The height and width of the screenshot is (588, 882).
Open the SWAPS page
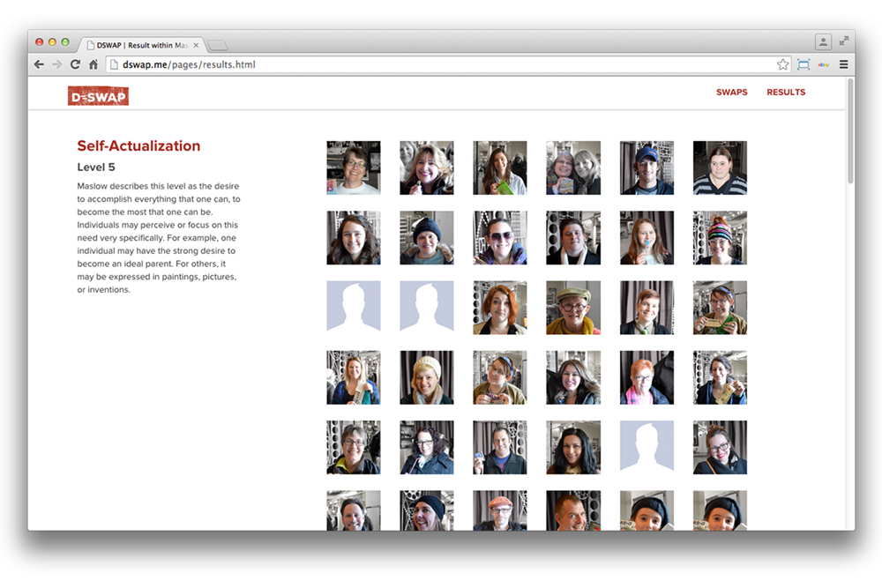click(x=731, y=93)
